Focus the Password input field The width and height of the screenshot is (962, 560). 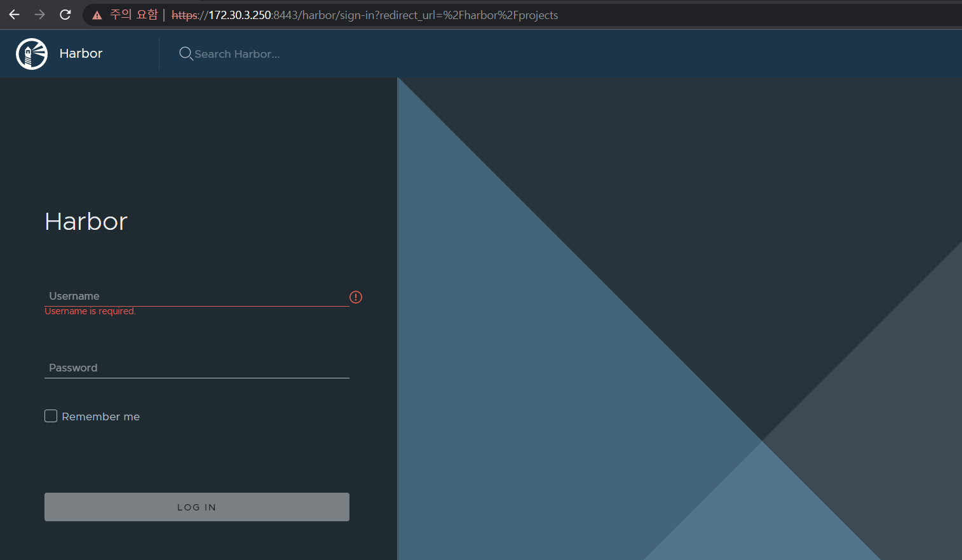coord(197,368)
